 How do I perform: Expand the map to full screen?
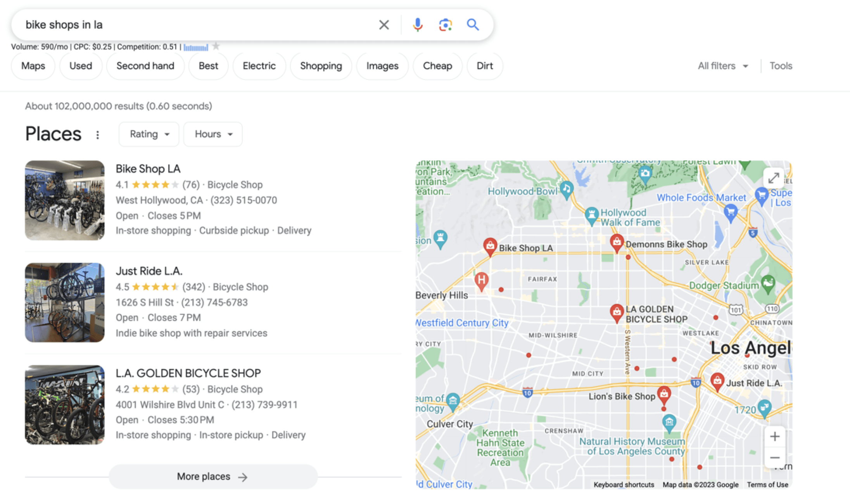tap(773, 178)
